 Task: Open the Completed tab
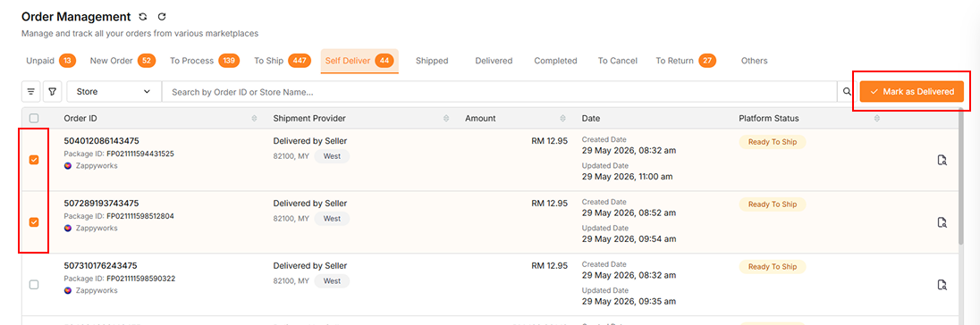[555, 61]
